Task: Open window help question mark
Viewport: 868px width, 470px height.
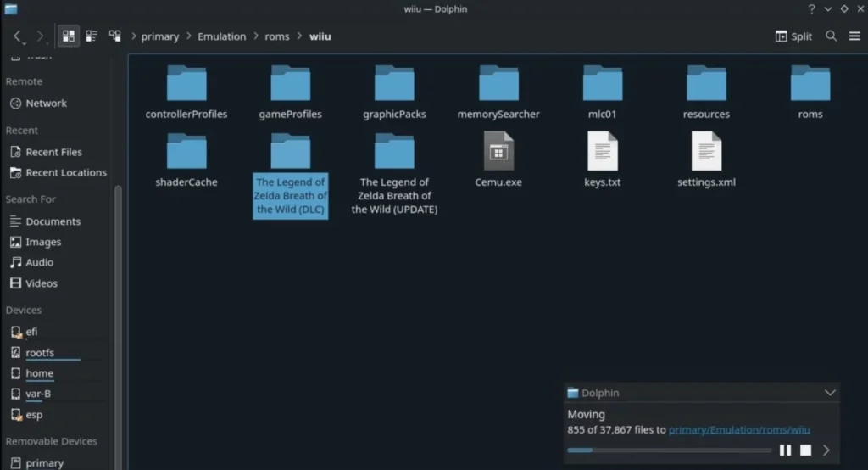Action: 811,8
